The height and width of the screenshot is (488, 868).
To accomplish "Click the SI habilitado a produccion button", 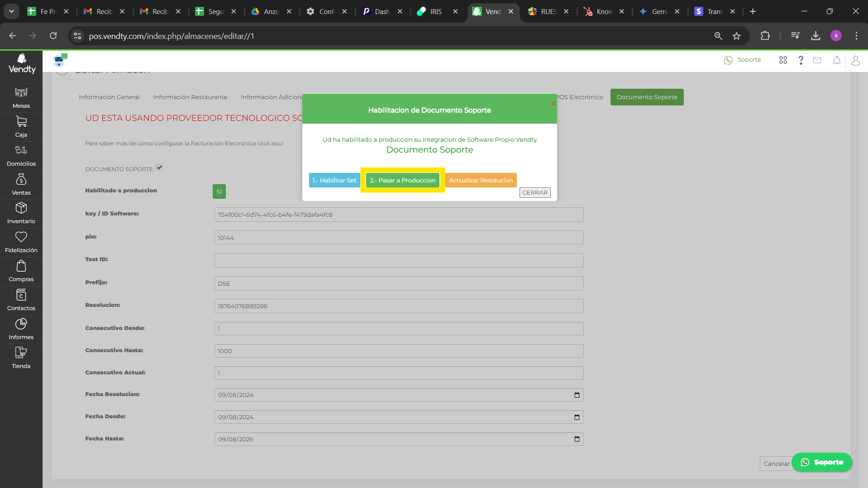I will click(219, 191).
